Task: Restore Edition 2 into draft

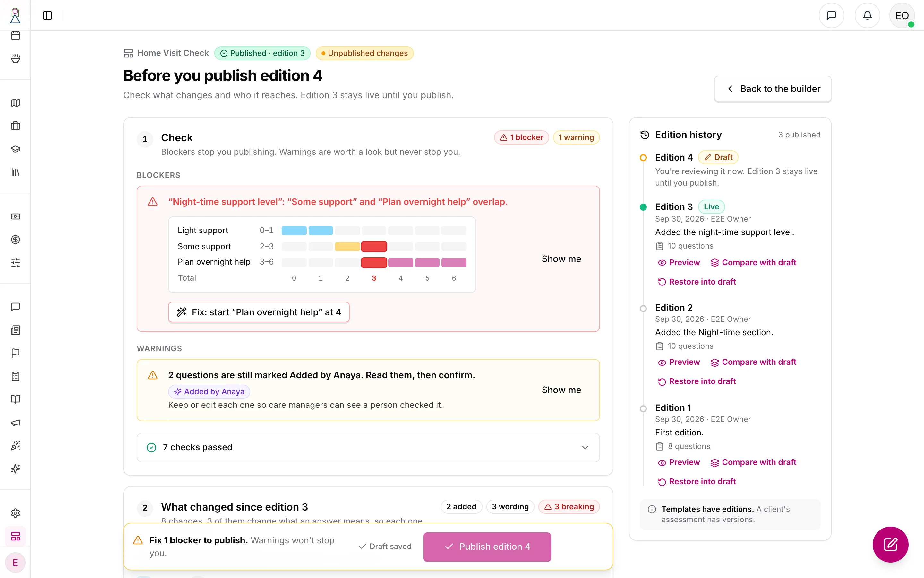Action: pyautogui.click(x=697, y=381)
